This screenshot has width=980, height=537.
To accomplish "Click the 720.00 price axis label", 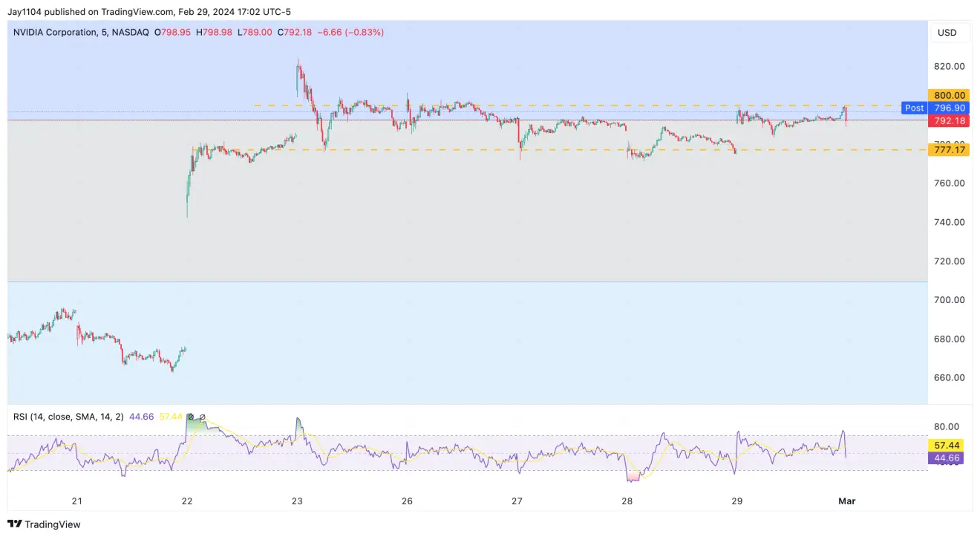I will coord(950,261).
